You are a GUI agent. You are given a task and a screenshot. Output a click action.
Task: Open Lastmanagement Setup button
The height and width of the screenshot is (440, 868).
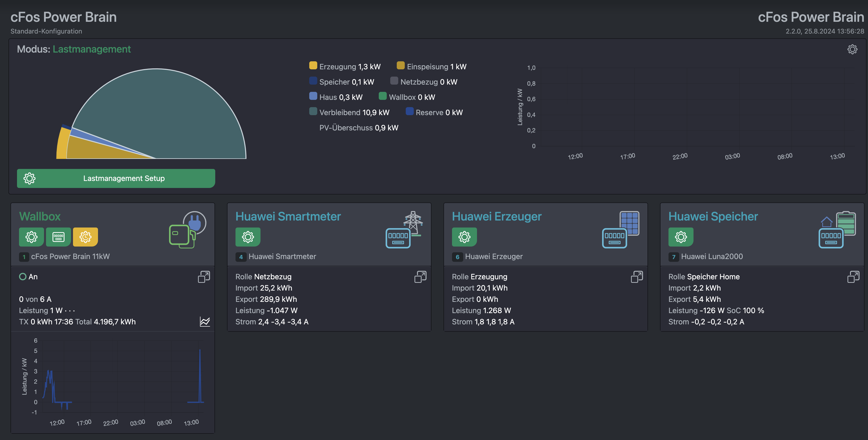pos(116,178)
